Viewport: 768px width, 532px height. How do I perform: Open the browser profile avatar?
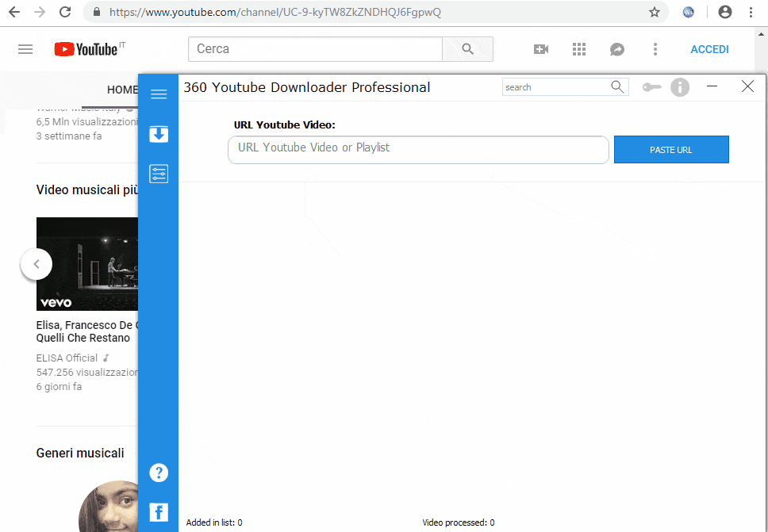click(725, 12)
